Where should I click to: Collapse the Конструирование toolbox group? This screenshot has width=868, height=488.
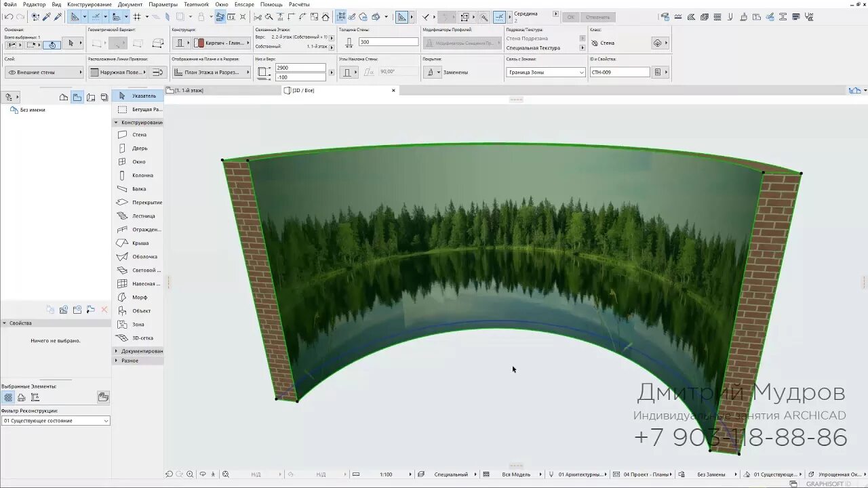[116, 123]
